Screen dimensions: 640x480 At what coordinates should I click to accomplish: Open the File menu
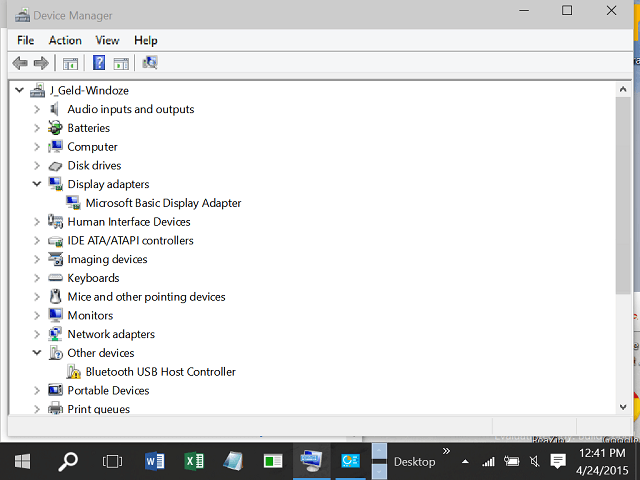pos(25,40)
